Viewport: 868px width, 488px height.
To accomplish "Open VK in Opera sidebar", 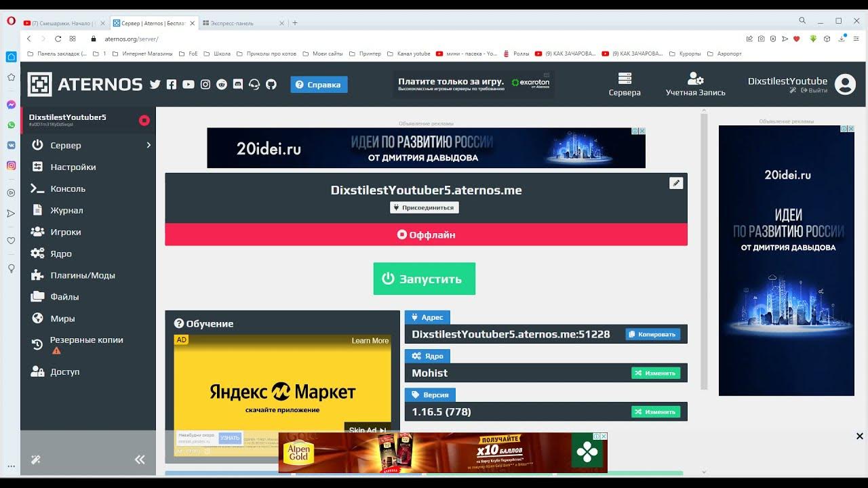I will (11, 145).
